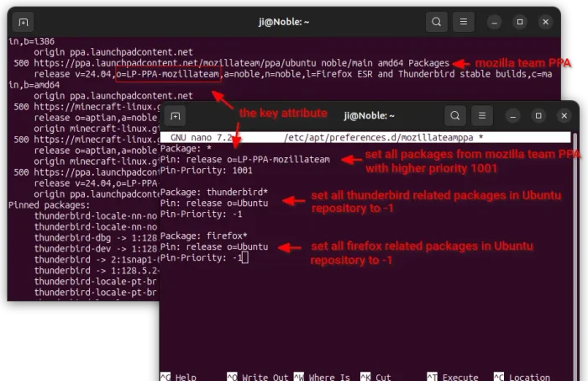This screenshot has height=381, width=588.
Task: Click 'Pin: release o=LP-PPA-mozillateam' line in nano
Action: pyautogui.click(x=245, y=160)
